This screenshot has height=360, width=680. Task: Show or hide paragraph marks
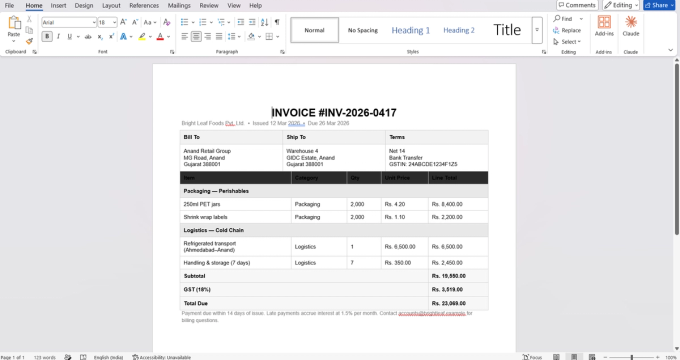tap(277, 22)
